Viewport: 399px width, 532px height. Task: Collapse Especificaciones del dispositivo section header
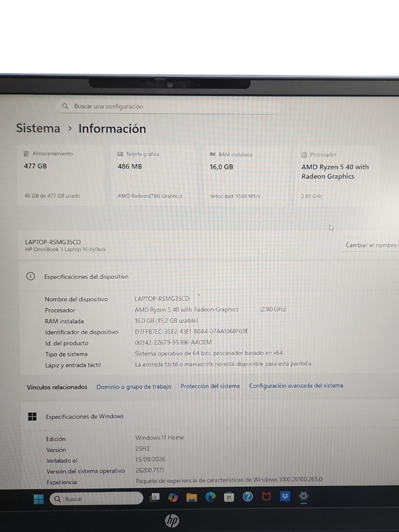tap(209, 276)
